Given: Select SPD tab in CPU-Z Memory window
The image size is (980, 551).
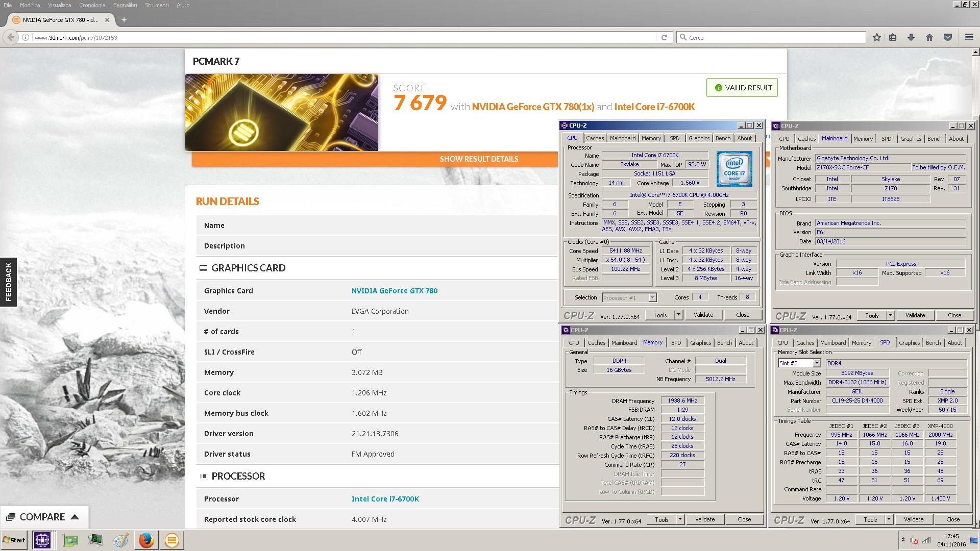Looking at the screenshot, I should (676, 343).
